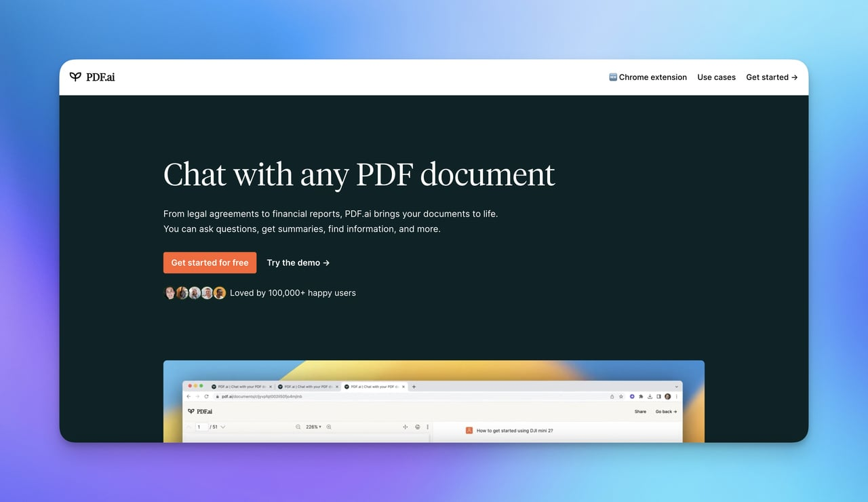Click the last user avatar in the row
868x502 pixels.
point(220,293)
